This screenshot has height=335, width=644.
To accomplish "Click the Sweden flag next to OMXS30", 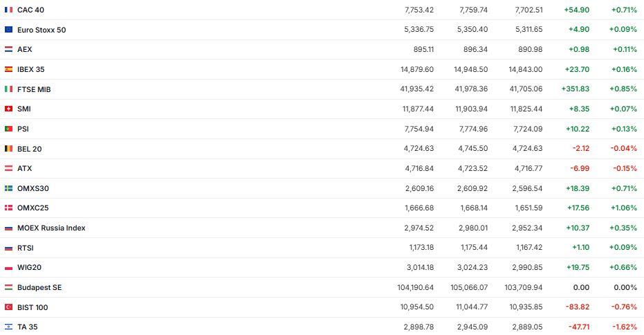I will [x=8, y=188].
